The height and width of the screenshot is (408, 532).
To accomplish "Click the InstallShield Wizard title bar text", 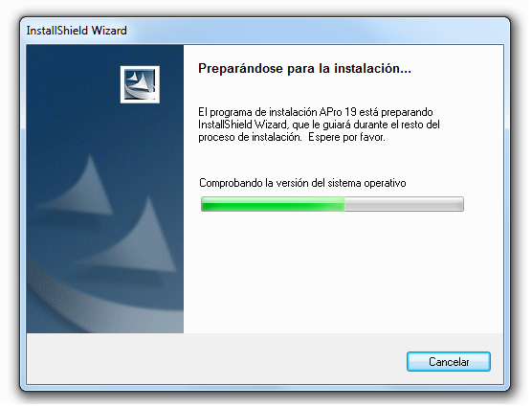I will [x=77, y=31].
